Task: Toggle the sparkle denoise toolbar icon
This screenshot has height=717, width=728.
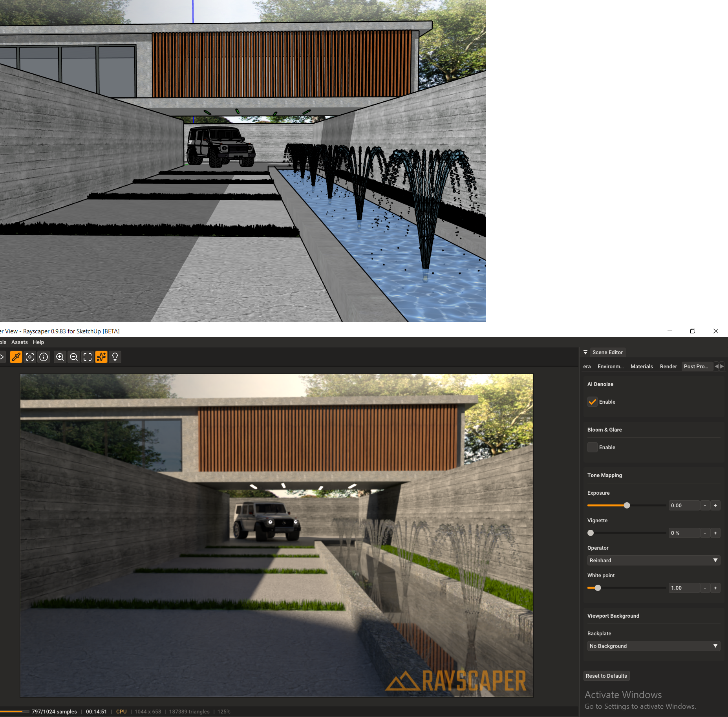Action: click(x=101, y=357)
